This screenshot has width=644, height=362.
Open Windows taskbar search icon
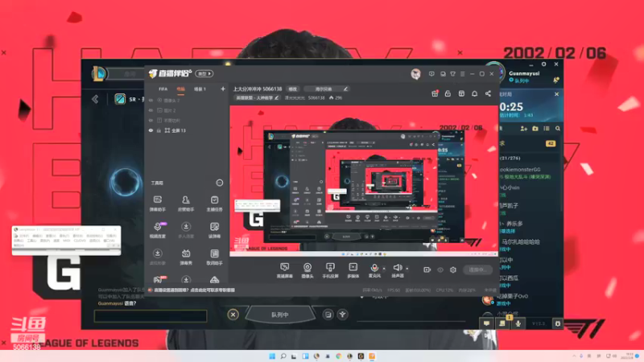point(283,356)
